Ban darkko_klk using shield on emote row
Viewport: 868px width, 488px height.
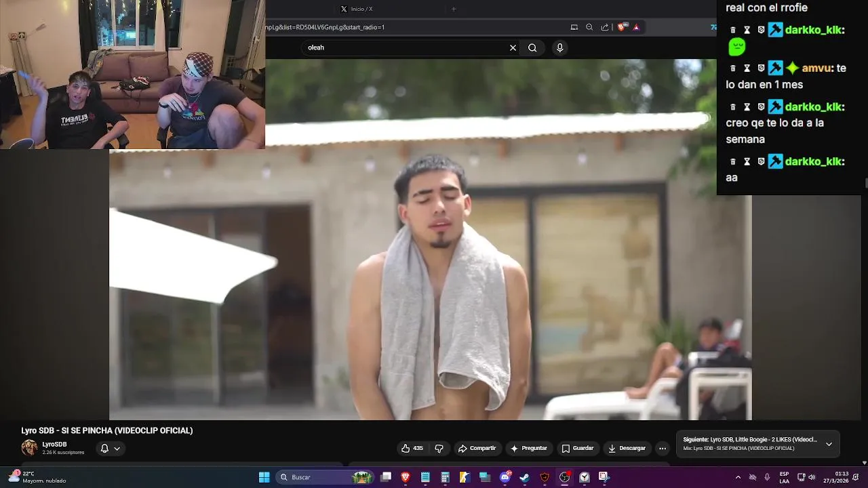(x=761, y=30)
